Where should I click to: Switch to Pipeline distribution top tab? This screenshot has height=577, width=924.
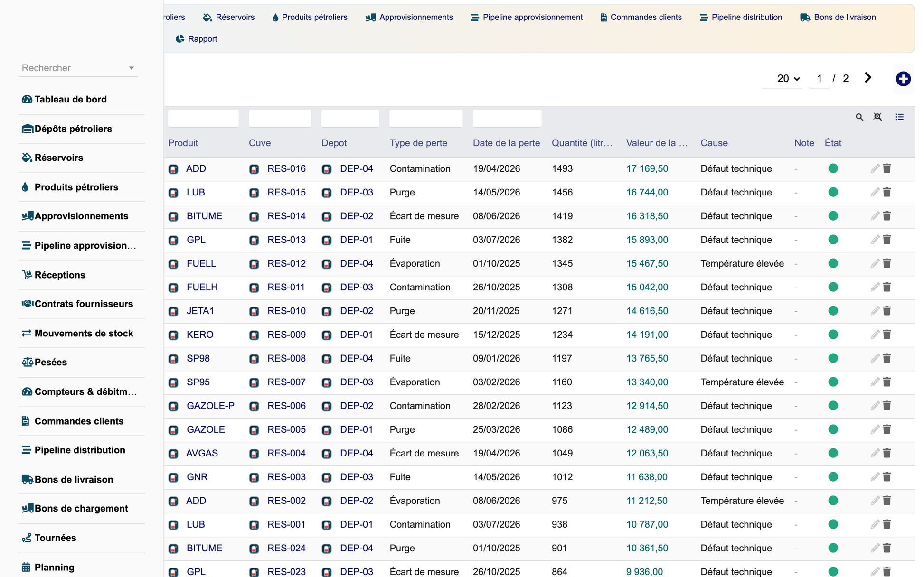pos(741,17)
